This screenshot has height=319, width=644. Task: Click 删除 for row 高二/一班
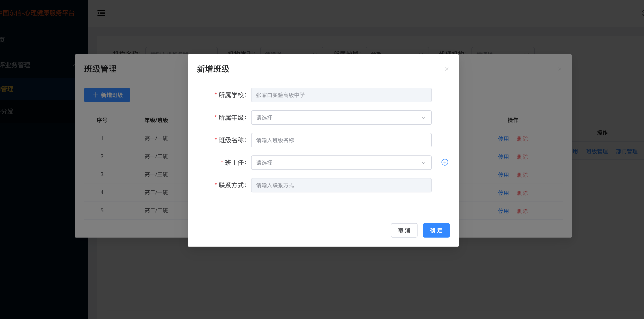coord(522,193)
